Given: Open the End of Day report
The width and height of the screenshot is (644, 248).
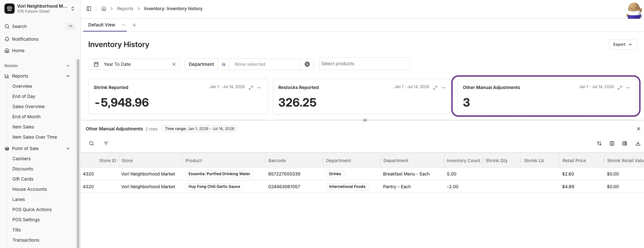Looking at the screenshot, I should click(x=24, y=96).
